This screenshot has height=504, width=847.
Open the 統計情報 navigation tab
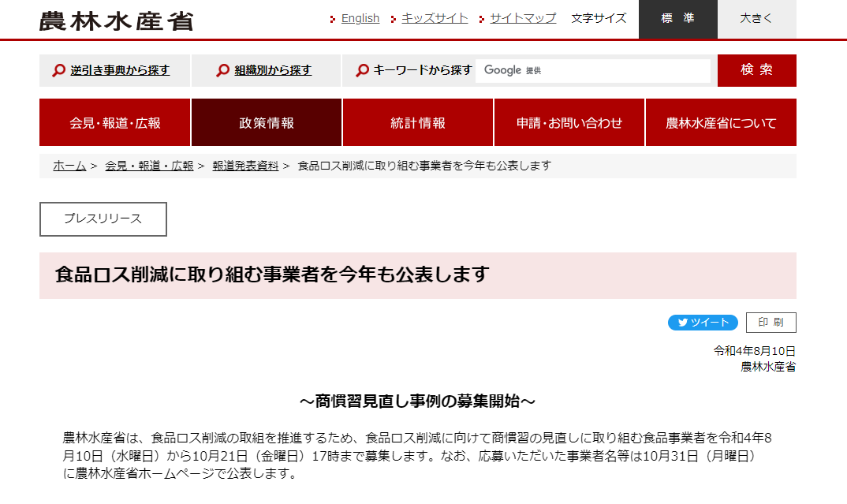click(418, 122)
